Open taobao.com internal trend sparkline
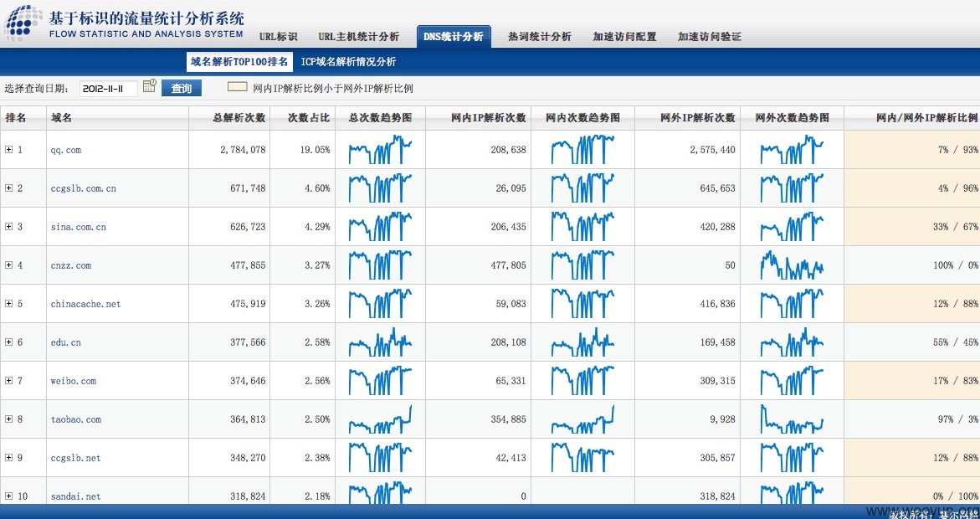Screen dimensions: 980x519 coord(582,419)
